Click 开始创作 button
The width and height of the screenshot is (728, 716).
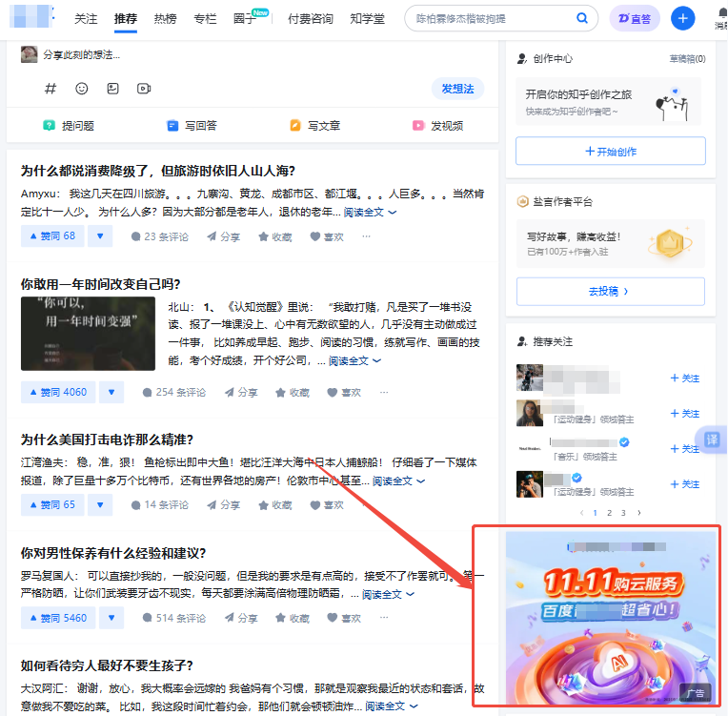click(611, 151)
